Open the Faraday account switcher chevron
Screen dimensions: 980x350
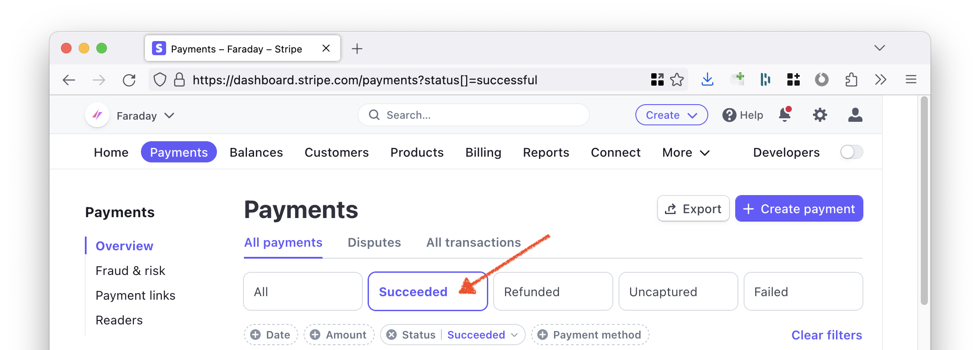click(170, 115)
